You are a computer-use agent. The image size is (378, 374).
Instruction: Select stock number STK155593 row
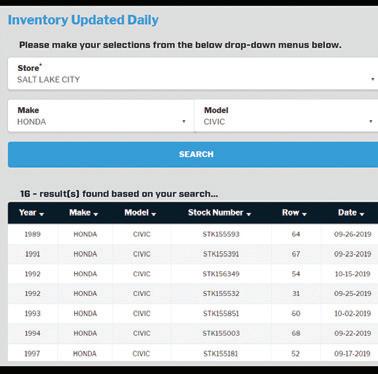click(x=193, y=234)
